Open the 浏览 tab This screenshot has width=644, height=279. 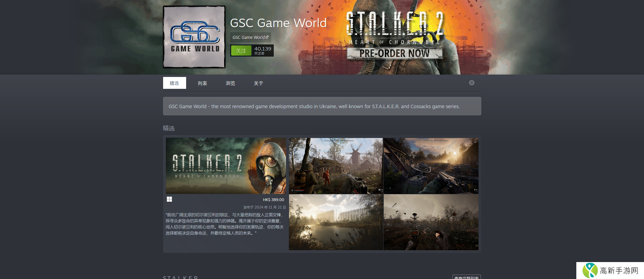point(230,83)
